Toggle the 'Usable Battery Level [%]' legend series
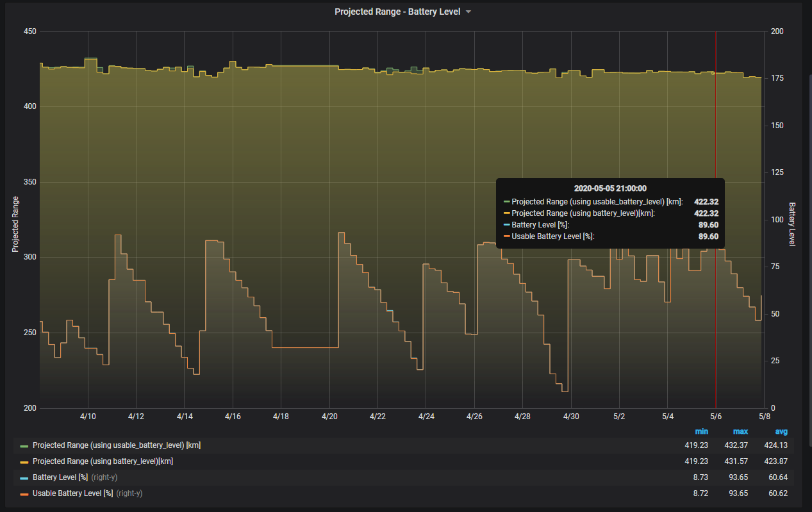The height and width of the screenshot is (512, 812). tap(72, 493)
